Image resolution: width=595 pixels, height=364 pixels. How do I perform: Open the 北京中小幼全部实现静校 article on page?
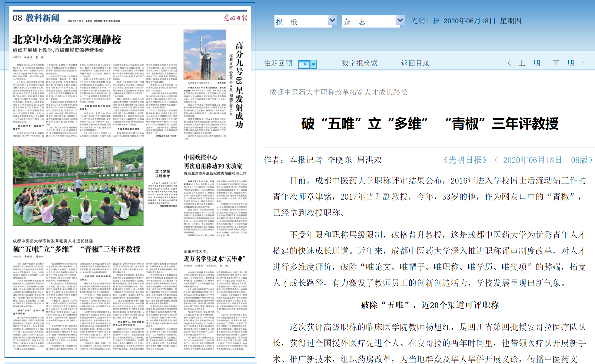(67, 39)
